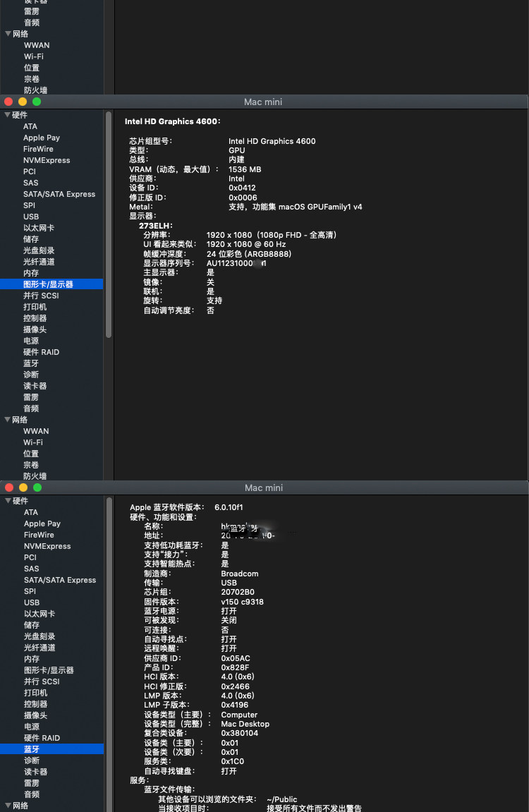Viewport: 529px width, 812px height.
Task: Open 宗卷 in the topmost partial window sidebar
Action: (32, 79)
